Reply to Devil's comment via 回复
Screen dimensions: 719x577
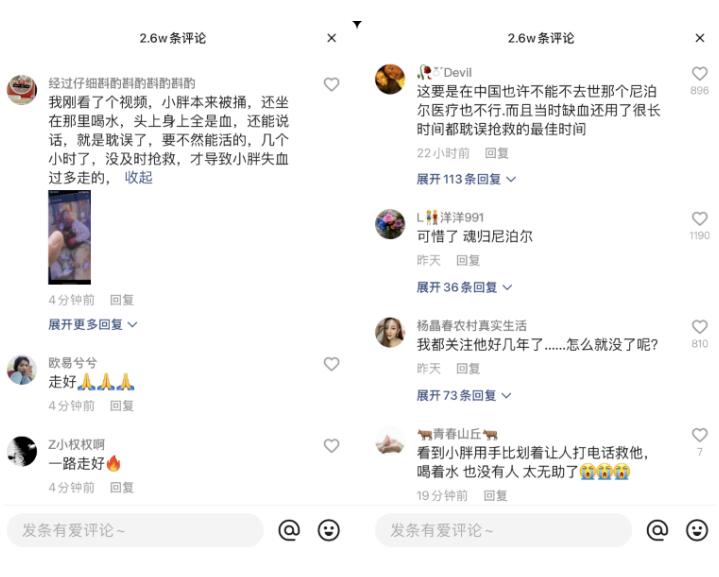tap(497, 153)
